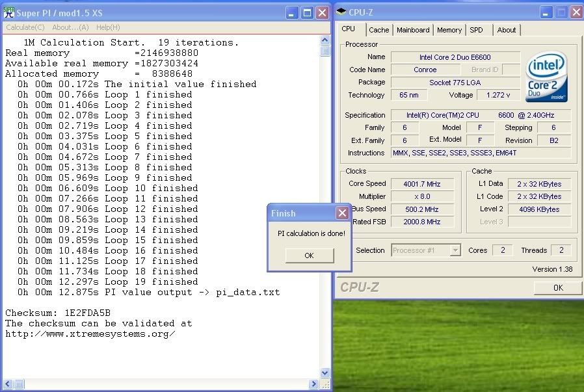Click the 'Available real memory' line
Image resolution: width=584 pixels, height=392 pixels.
pos(101,63)
